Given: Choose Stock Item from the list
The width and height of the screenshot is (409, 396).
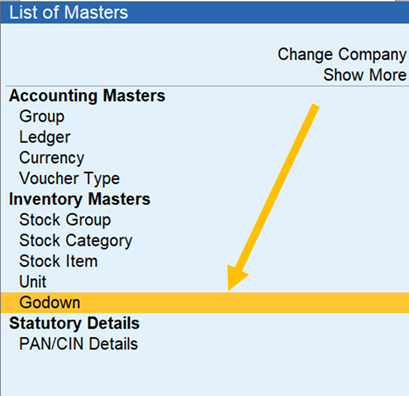Looking at the screenshot, I should 58,261.
